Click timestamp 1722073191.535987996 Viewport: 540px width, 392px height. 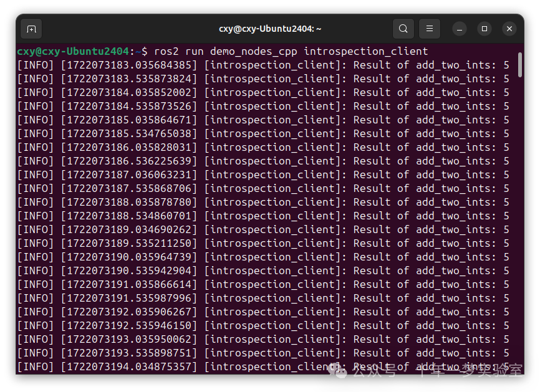(x=129, y=299)
